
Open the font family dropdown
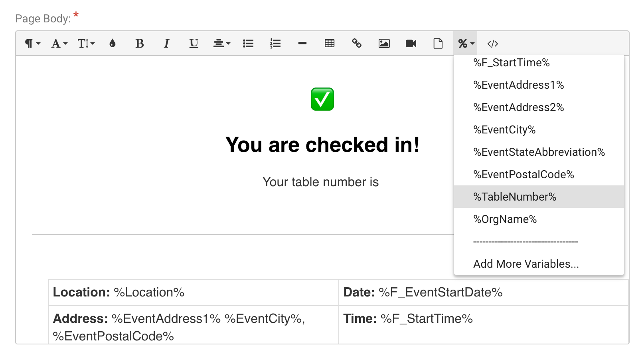59,43
